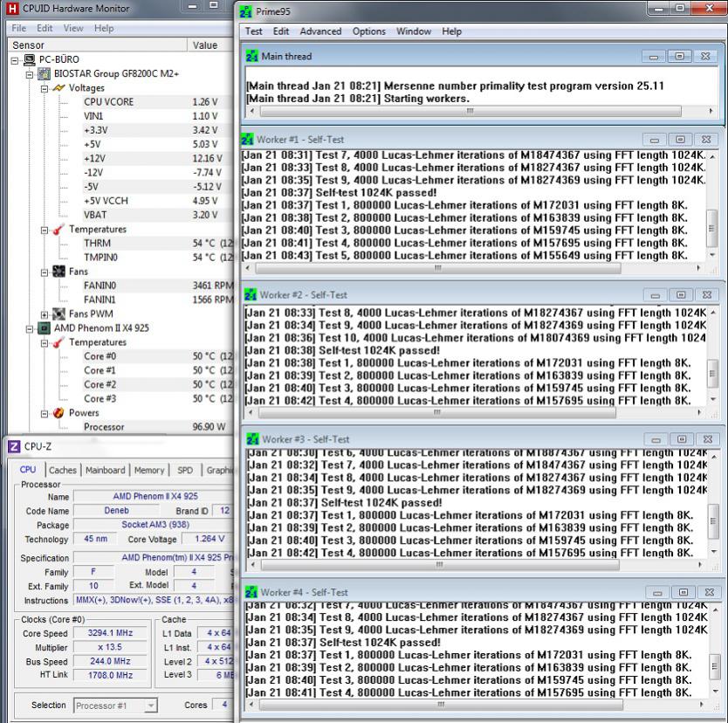
Task: Open Hardware Monitor File menu
Action: coord(18,28)
